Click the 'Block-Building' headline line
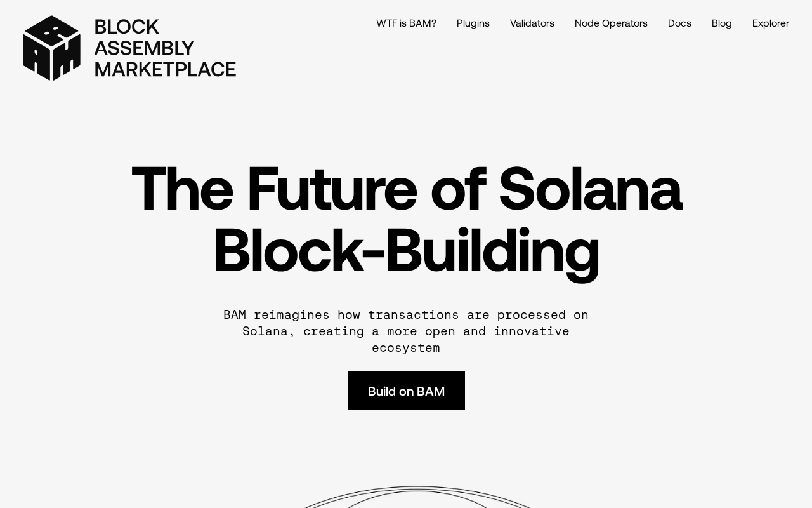 (406, 251)
